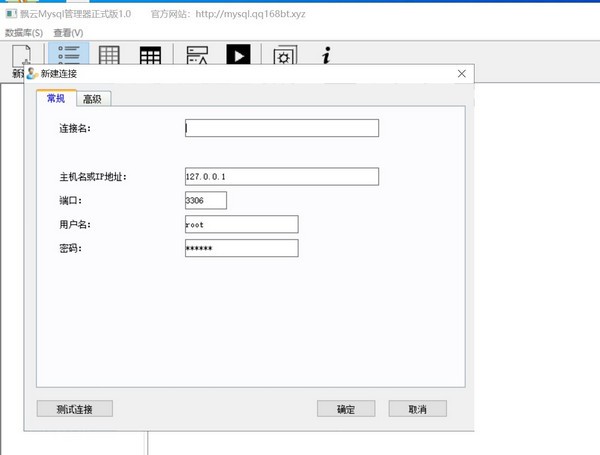Open the query editor toolbar icon
Screen dimensions: 600x455
197,56
